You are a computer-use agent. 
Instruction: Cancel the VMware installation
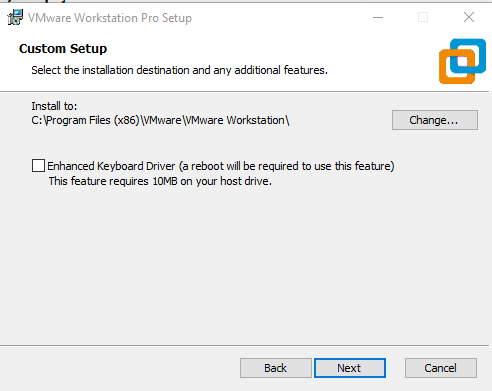(x=441, y=368)
